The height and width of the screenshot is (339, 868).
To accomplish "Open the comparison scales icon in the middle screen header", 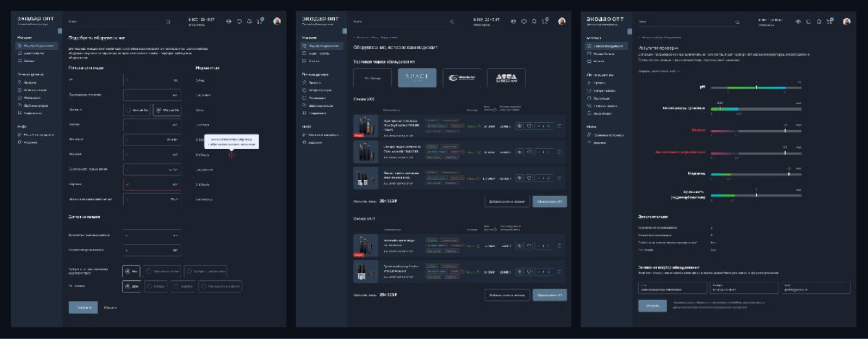I will tap(514, 21).
